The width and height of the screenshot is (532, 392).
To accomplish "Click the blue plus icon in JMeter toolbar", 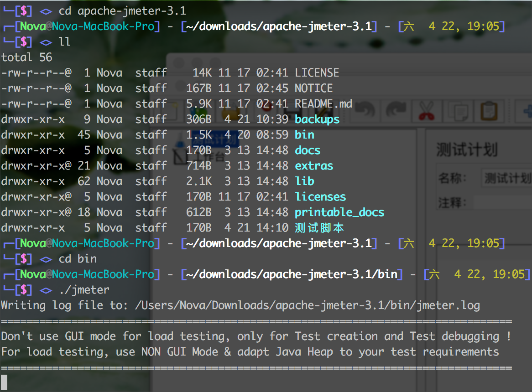I will pos(527,111).
